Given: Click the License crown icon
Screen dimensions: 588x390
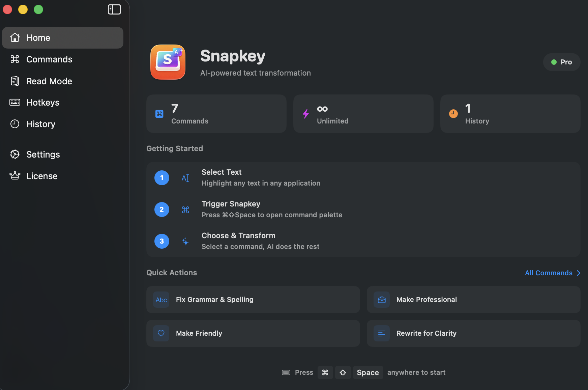Looking at the screenshot, I should [x=15, y=175].
